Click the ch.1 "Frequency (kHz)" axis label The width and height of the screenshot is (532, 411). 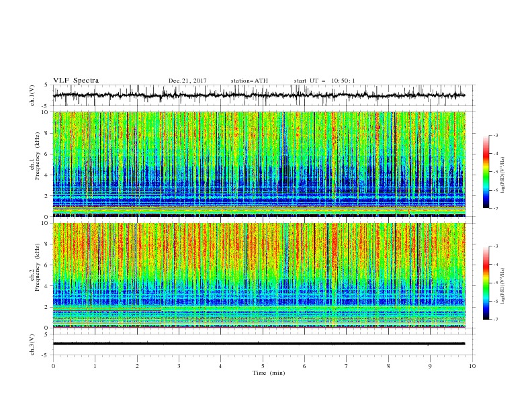38,156
